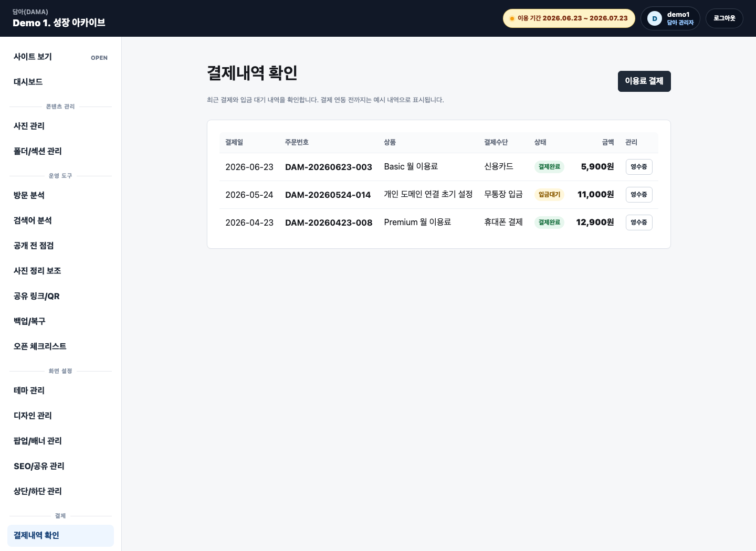Select active 결제내역 확인 sidebar item
The image size is (756, 551).
click(x=60, y=535)
